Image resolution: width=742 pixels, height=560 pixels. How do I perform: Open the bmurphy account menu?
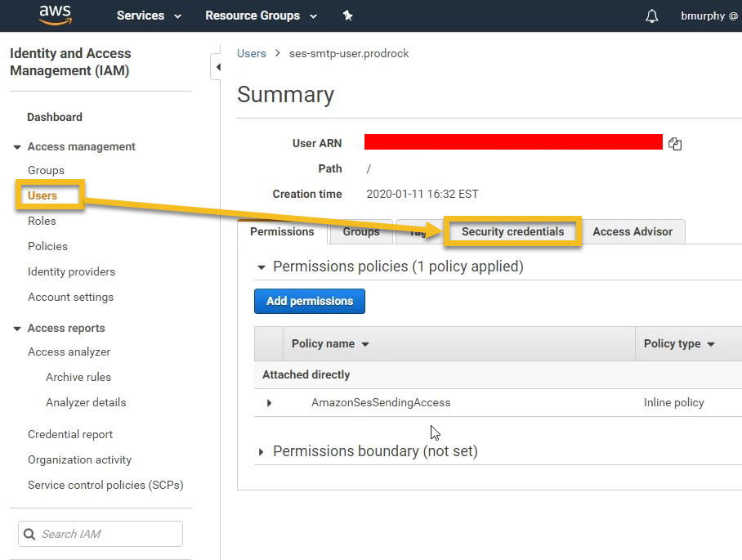tap(710, 16)
